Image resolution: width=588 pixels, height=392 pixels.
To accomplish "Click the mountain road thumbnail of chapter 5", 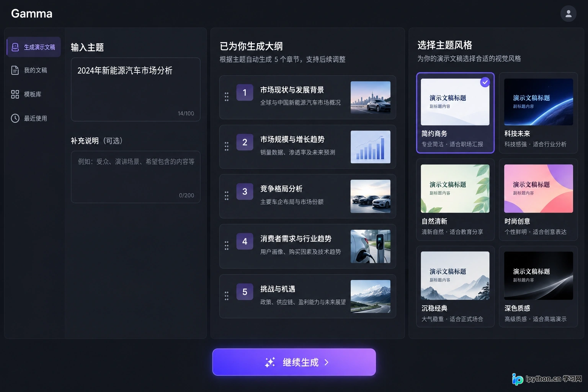I will click(371, 296).
